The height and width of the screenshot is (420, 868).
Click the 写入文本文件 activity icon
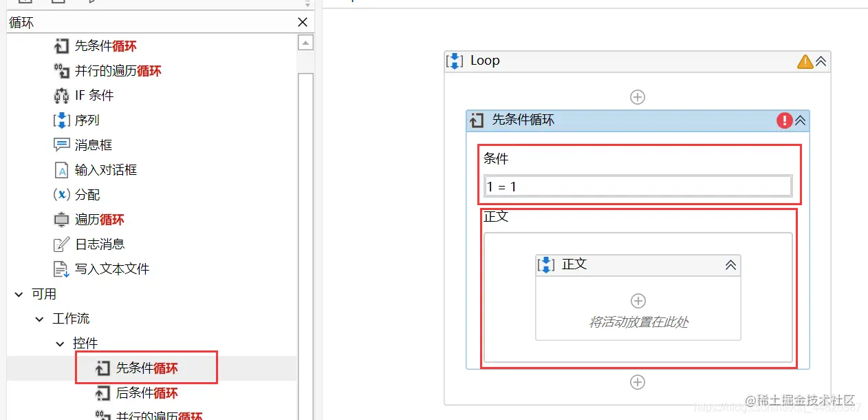click(x=61, y=269)
